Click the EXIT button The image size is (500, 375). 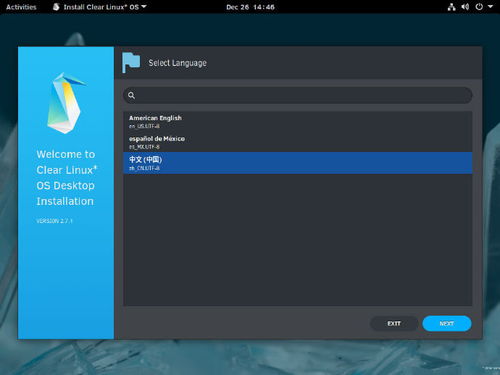coord(394,323)
